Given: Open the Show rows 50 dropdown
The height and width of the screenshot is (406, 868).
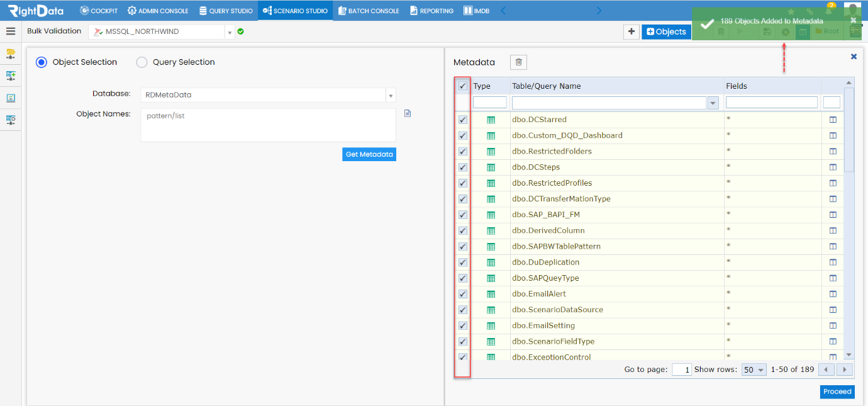Looking at the screenshot, I should click(x=754, y=370).
